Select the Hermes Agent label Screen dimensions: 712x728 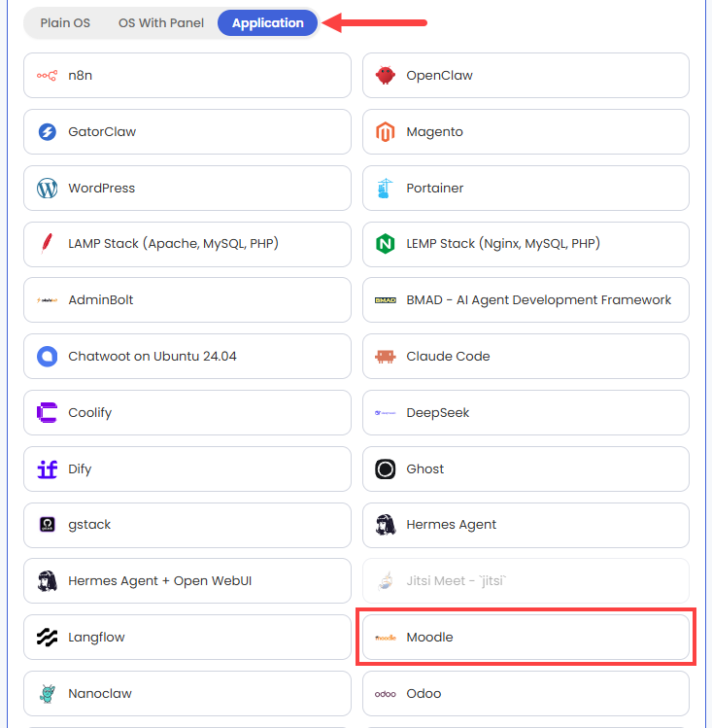(452, 525)
